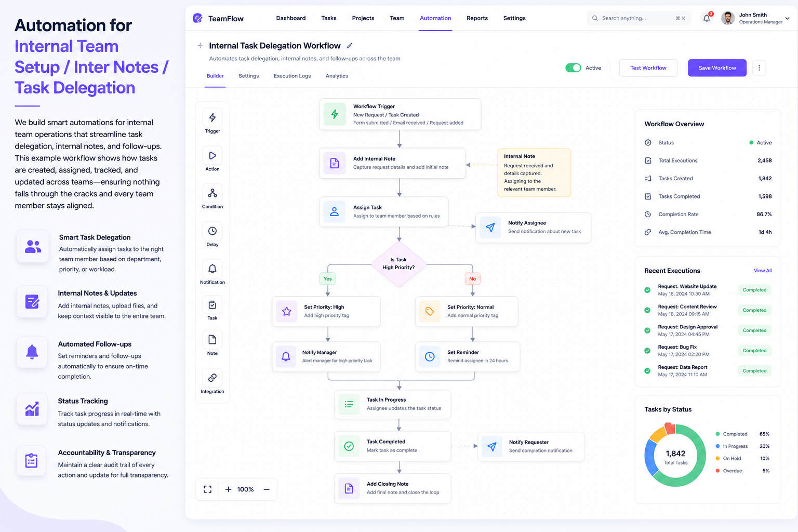The height and width of the screenshot is (532, 798).
Task: Click the plus icon beside workflow title
Action: click(x=200, y=46)
